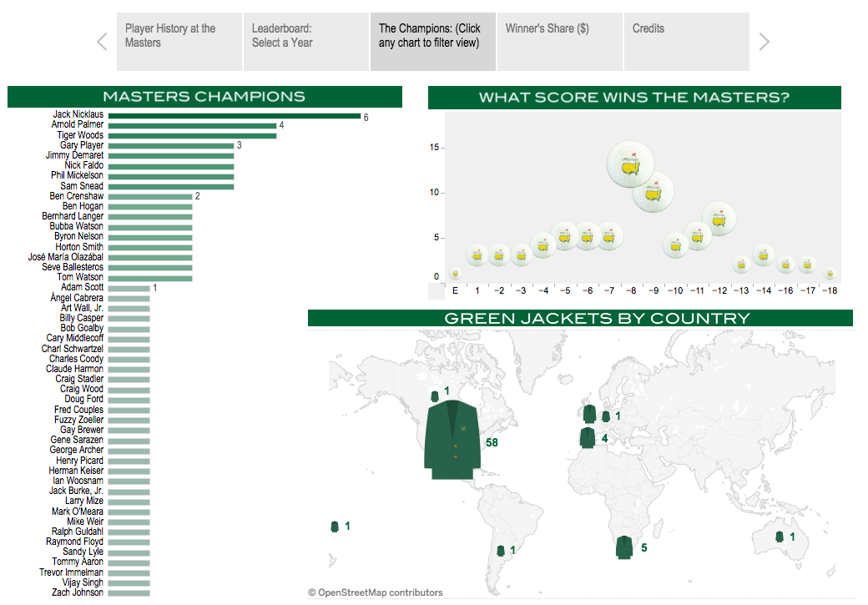Click the green jacket in the Pacific Ocean
Image resolution: width=868 pixels, height=605 pixels.
335,527
